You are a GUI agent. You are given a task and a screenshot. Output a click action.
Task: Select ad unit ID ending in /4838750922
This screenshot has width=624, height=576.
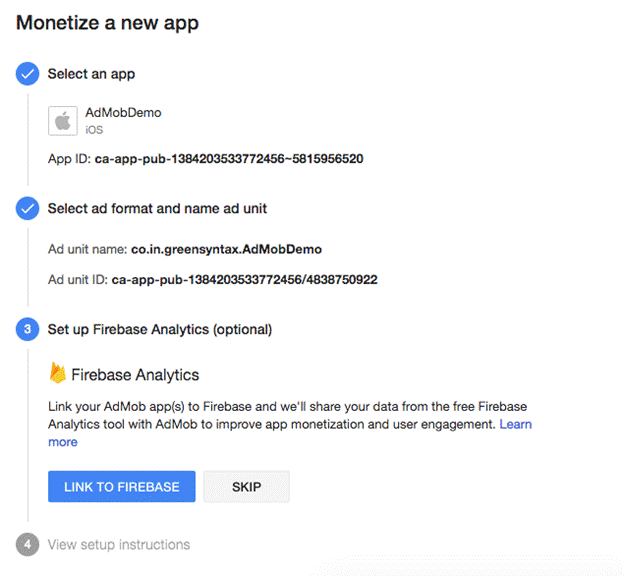(244, 280)
